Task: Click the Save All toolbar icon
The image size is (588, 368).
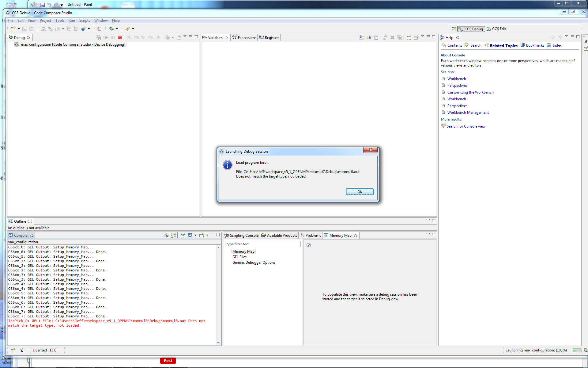Action: (32, 29)
